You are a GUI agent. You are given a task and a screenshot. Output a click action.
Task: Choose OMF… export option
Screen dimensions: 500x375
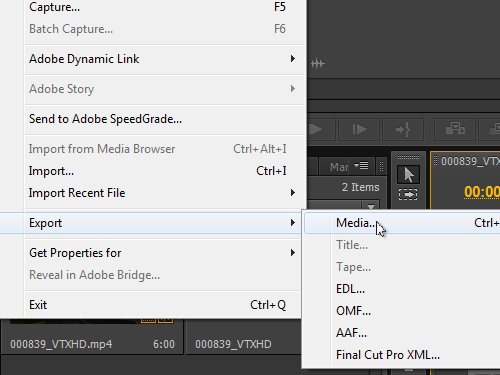coord(353,311)
